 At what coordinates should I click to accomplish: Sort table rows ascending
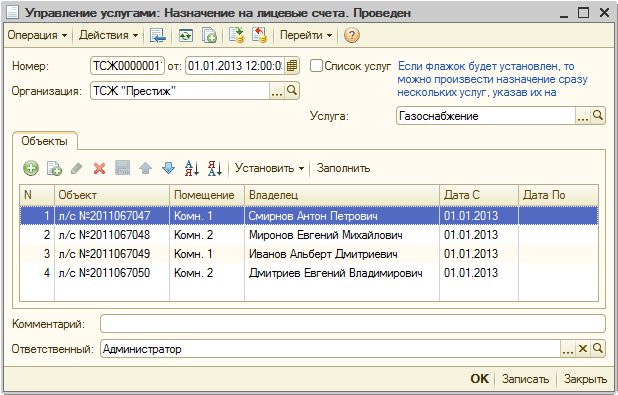click(x=192, y=168)
